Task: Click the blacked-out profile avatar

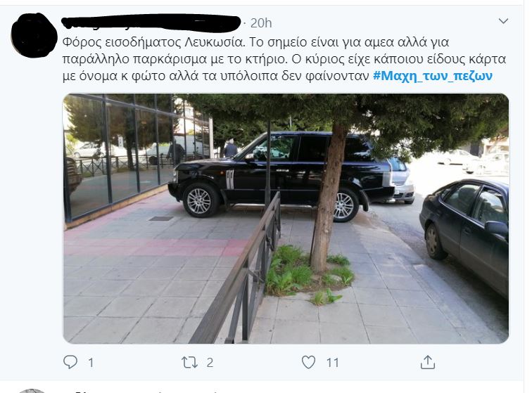Action: [34, 35]
